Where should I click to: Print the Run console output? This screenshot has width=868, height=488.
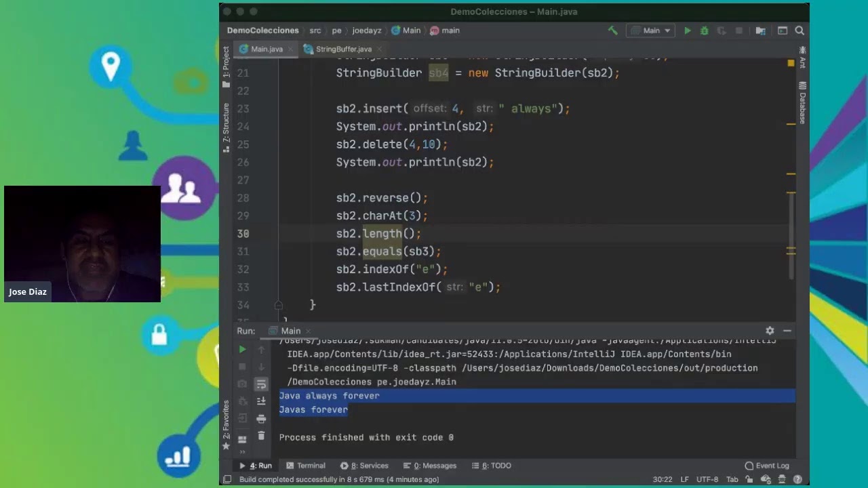pyautogui.click(x=261, y=419)
